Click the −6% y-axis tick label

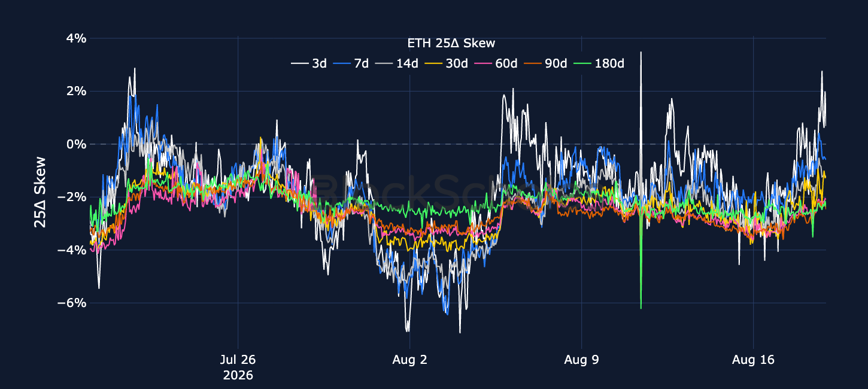point(71,303)
